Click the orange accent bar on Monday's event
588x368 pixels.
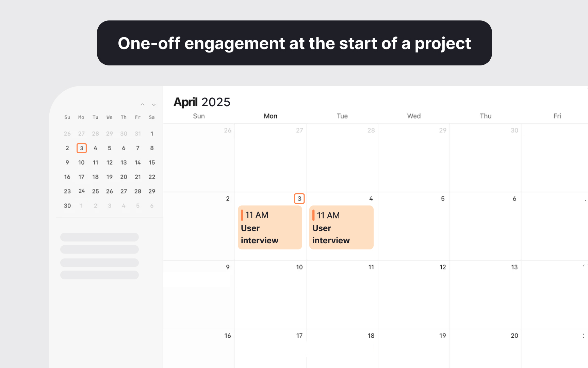pyautogui.click(x=242, y=215)
